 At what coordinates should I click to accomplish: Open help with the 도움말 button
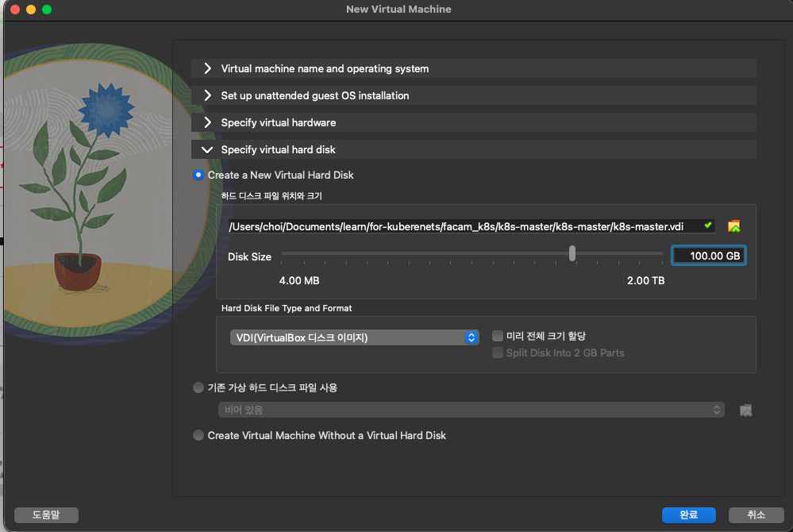[x=46, y=515]
